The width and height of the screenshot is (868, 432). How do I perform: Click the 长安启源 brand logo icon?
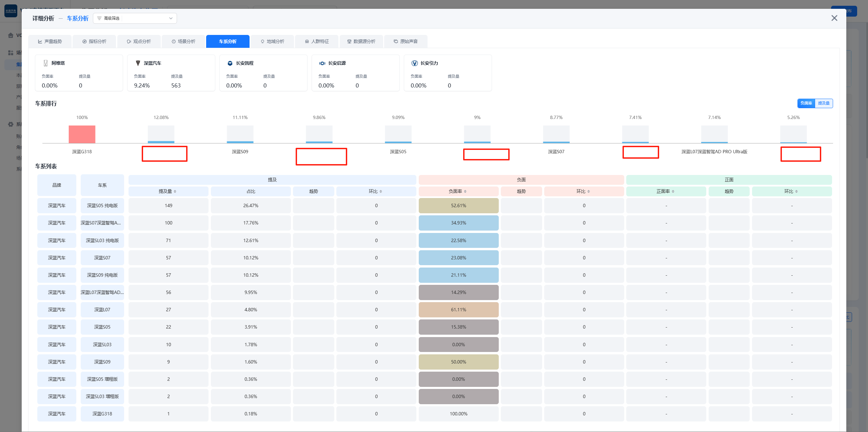tap(322, 63)
